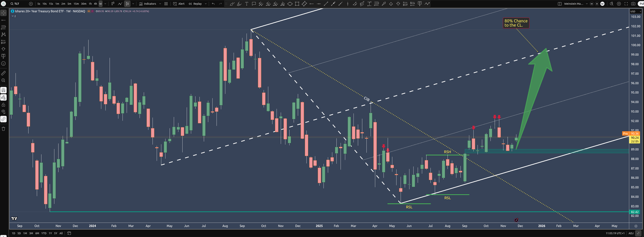Create an Alert
This screenshot has width=644, height=237.
[x=179, y=3]
